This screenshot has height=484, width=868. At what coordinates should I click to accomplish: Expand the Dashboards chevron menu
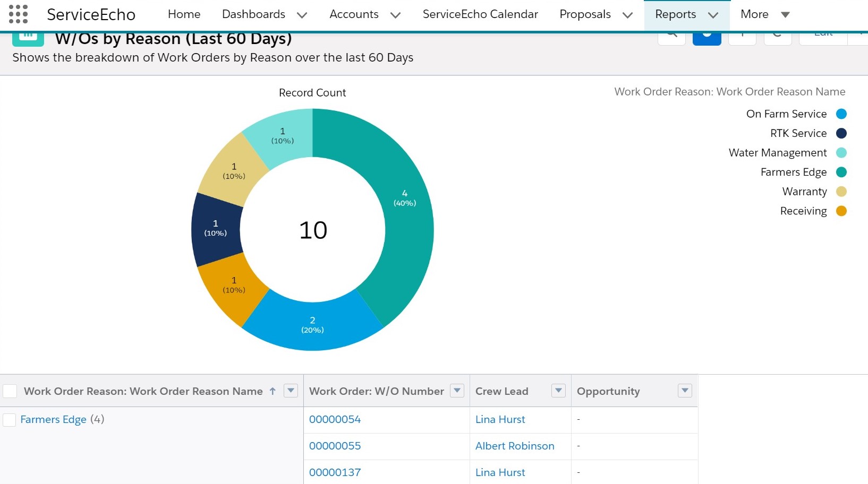coord(302,15)
